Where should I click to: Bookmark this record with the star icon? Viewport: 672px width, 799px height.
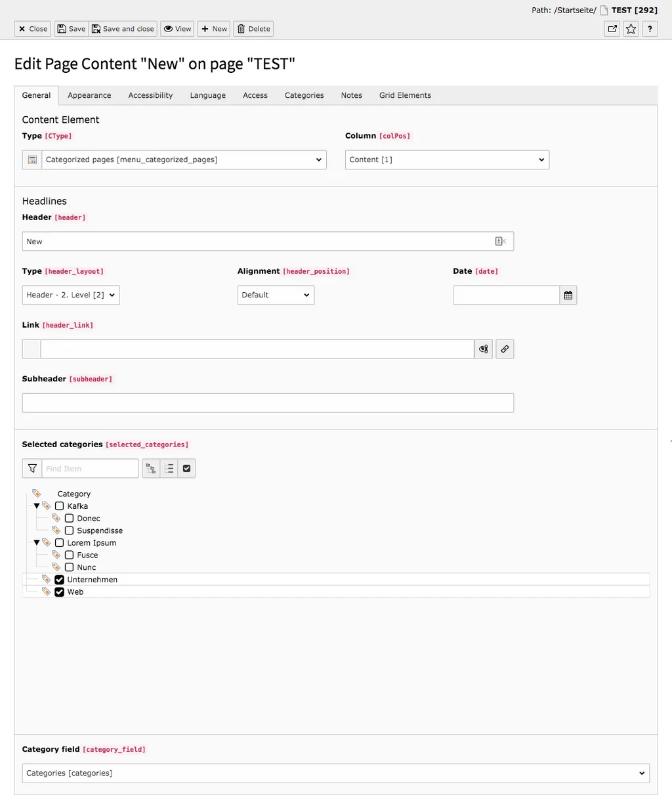coord(630,28)
